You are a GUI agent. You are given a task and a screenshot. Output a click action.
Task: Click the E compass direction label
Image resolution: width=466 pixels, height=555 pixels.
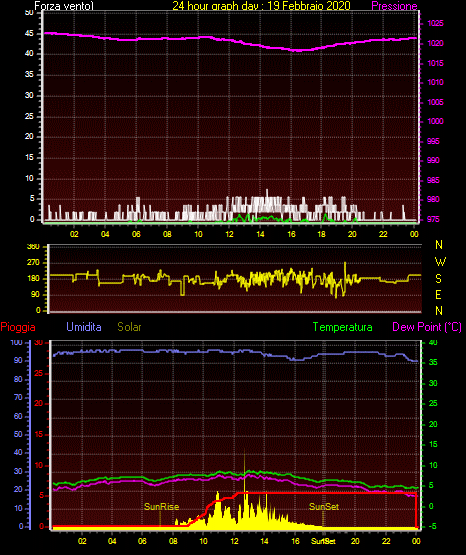(438, 294)
